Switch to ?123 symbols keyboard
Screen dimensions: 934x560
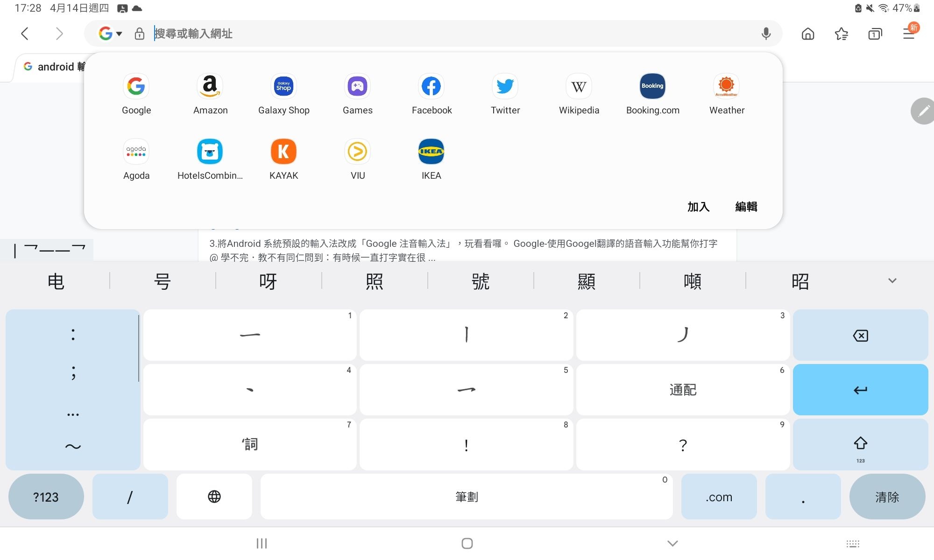point(46,497)
